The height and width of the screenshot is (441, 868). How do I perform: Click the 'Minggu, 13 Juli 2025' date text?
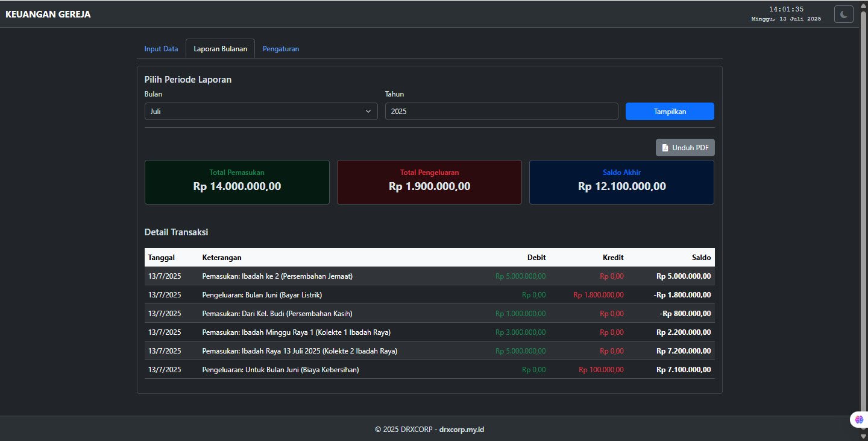pyautogui.click(x=786, y=19)
